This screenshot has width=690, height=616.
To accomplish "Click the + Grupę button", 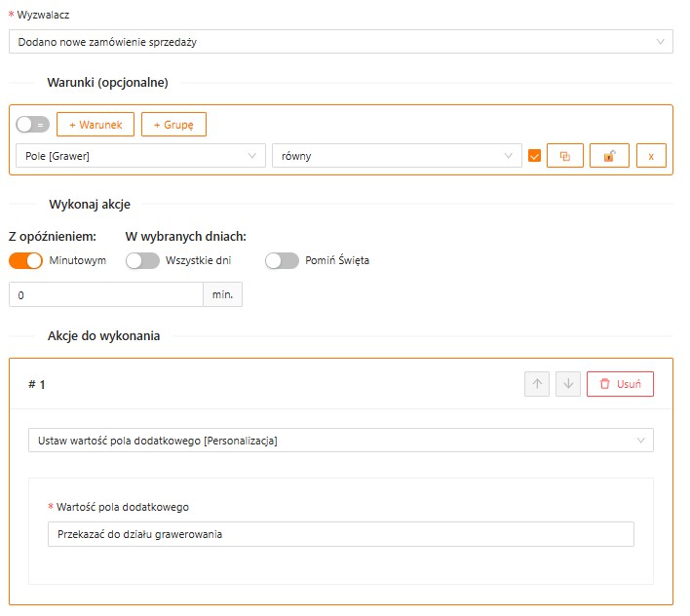I will pyautogui.click(x=173, y=125).
